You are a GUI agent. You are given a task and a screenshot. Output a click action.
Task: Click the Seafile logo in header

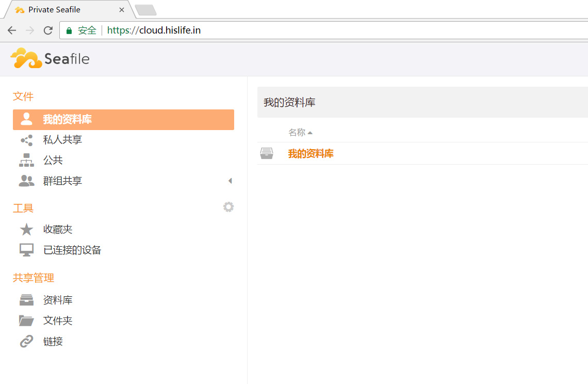click(x=50, y=59)
